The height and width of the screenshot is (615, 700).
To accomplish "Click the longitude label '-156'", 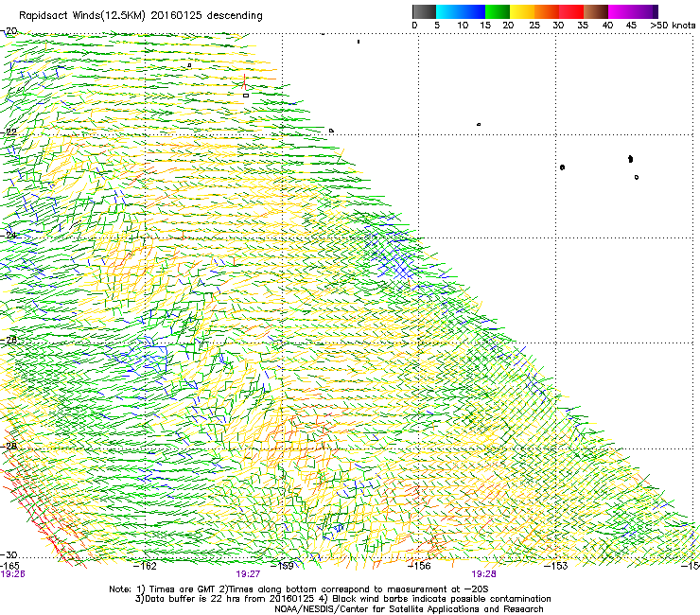I will 419,566.
